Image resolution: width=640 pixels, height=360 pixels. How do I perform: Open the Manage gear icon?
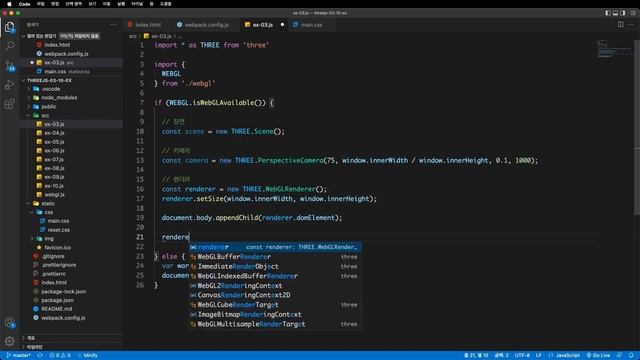point(9,341)
